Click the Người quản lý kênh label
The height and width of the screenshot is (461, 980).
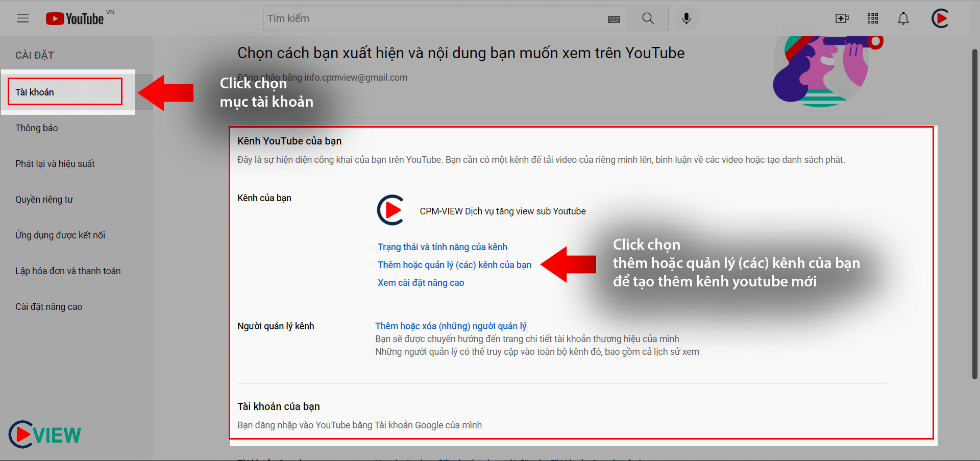pyautogui.click(x=276, y=326)
